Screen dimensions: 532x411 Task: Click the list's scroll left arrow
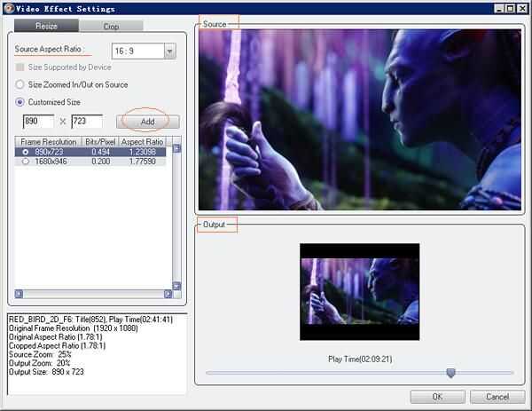click(x=19, y=294)
